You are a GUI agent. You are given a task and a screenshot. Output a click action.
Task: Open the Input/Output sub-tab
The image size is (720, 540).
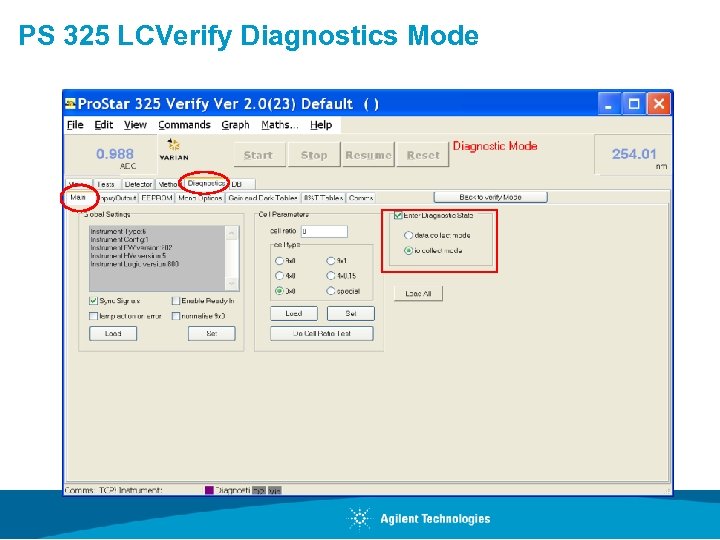point(118,198)
